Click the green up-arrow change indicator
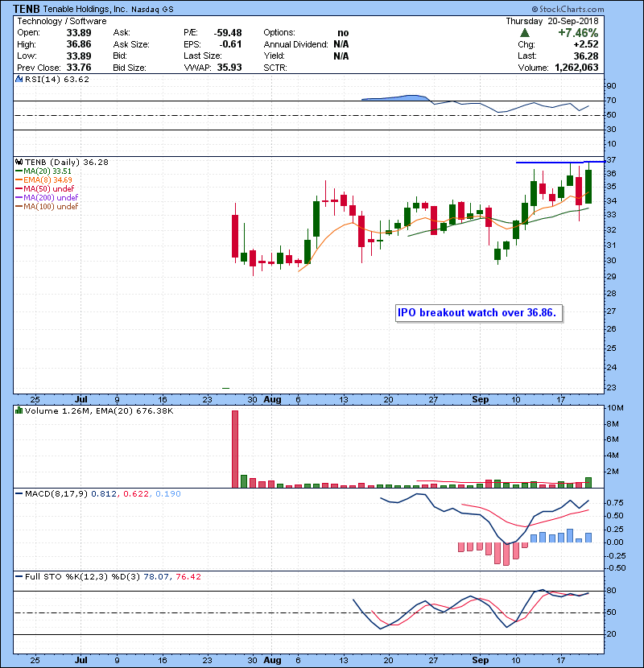The width and height of the screenshot is (644, 668). [525, 32]
